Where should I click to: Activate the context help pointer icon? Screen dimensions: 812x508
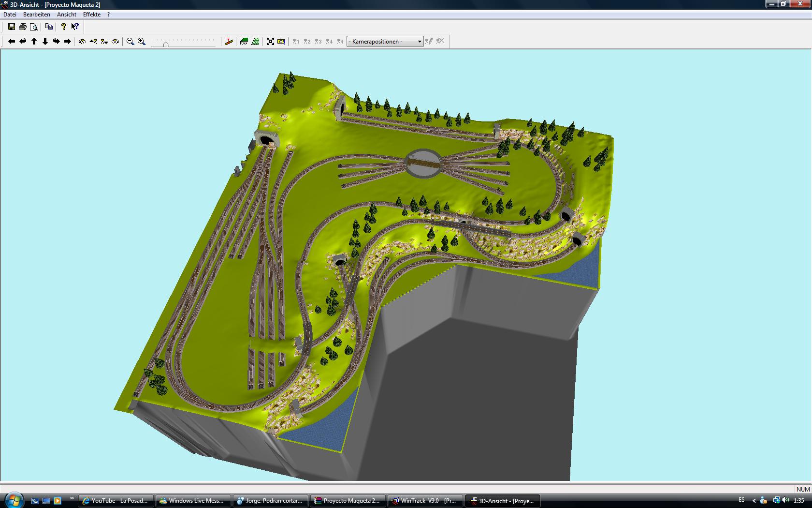(x=75, y=27)
